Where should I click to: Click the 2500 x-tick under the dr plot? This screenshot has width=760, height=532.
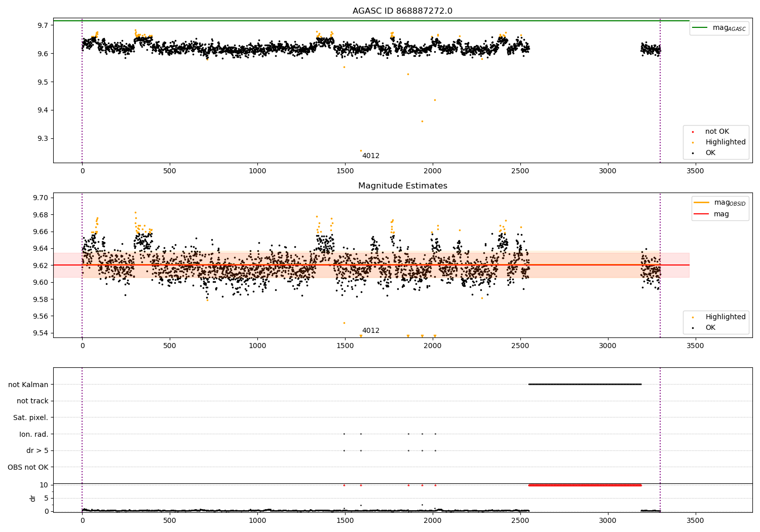coord(520,521)
